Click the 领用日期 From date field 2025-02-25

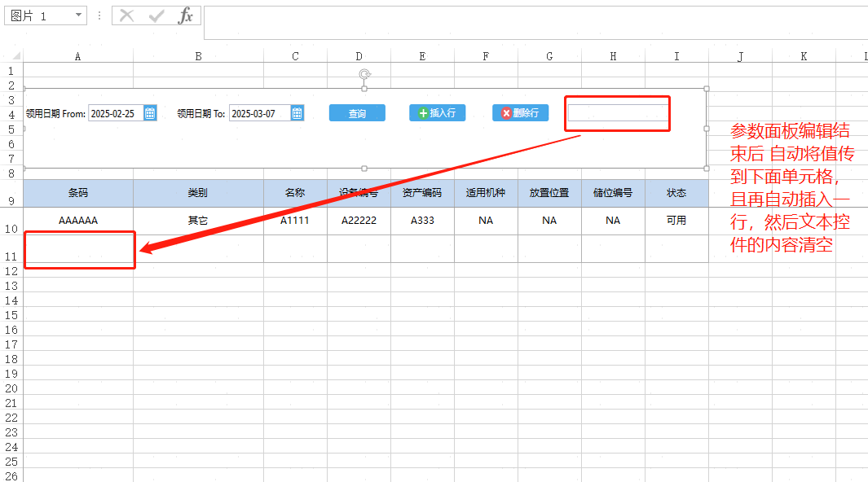click(116, 113)
